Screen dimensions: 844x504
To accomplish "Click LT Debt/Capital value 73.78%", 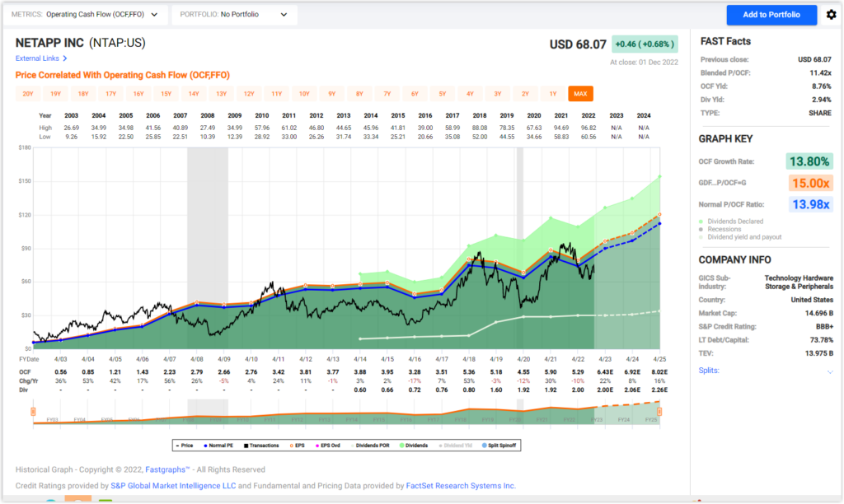I will (820, 340).
